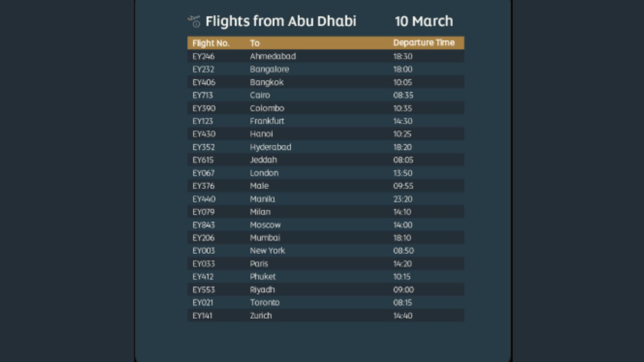This screenshot has height=362, width=644.
Task: Click the 10 March date
Action: 424,21
